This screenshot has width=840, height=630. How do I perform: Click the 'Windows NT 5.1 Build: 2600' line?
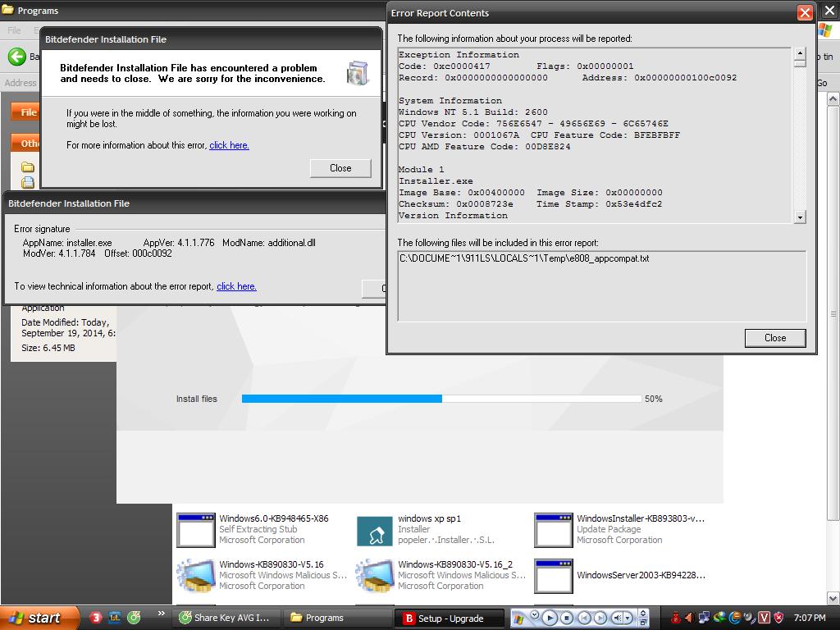(x=473, y=112)
